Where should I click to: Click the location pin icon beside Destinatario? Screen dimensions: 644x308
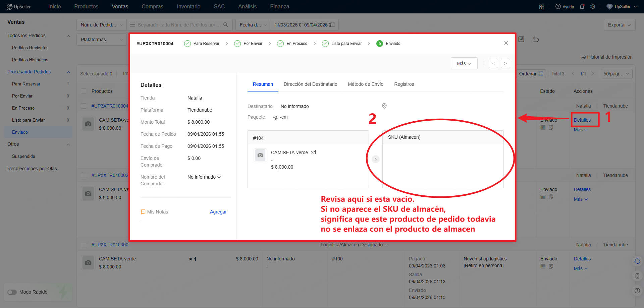(384, 106)
